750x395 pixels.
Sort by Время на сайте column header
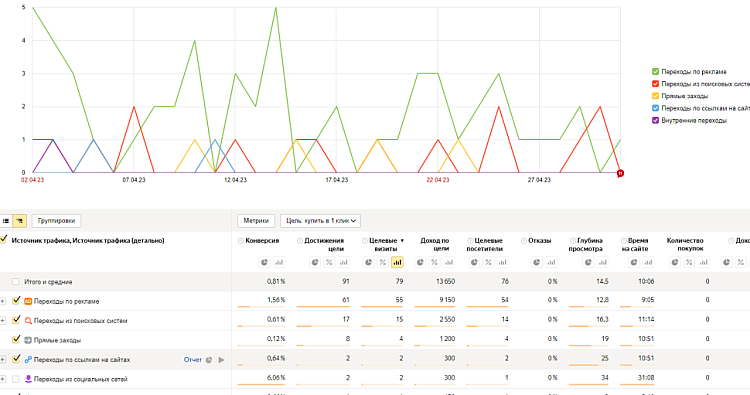pyautogui.click(x=635, y=244)
